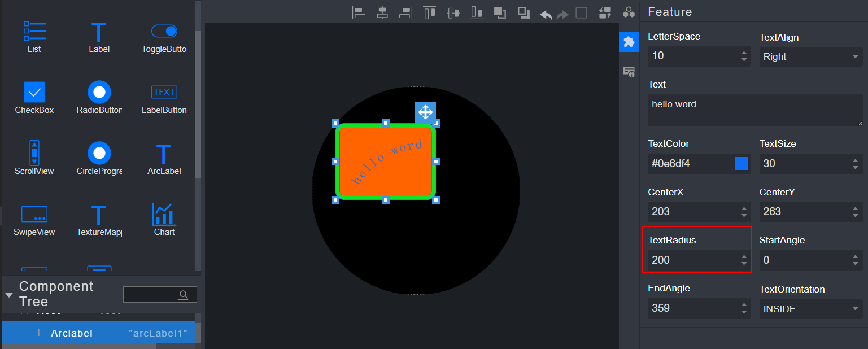Click the bring to front icon
This screenshot has width=868, height=349.
[500, 13]
